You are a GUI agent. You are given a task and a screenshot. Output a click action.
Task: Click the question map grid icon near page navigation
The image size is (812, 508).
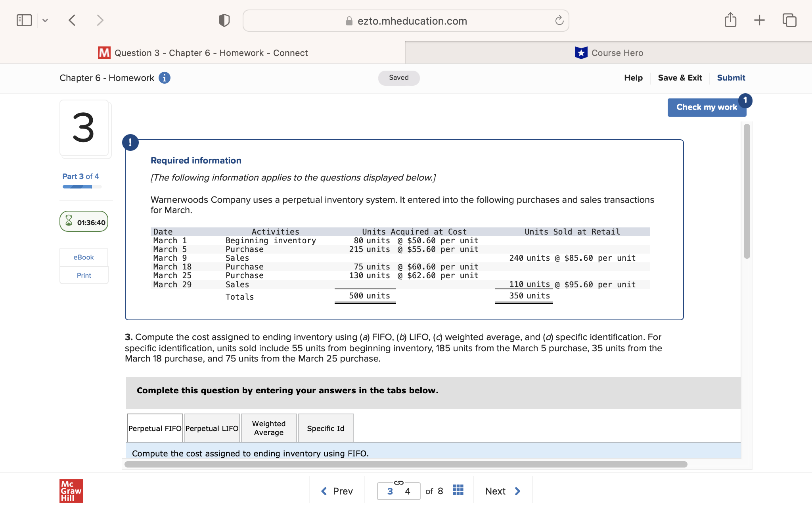(458, 491)
